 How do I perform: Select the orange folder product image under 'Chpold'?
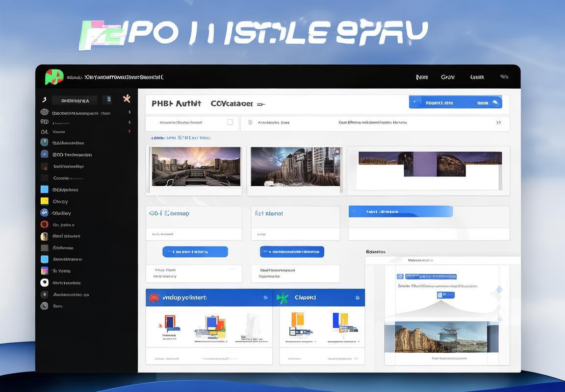pyautogui.click(x=299, y=325)
